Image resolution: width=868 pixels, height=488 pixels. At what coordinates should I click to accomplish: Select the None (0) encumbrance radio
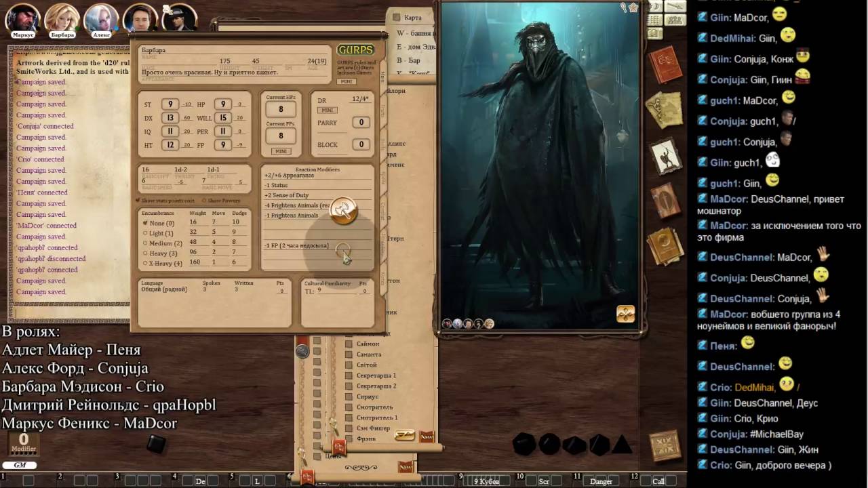coord(144,222)
